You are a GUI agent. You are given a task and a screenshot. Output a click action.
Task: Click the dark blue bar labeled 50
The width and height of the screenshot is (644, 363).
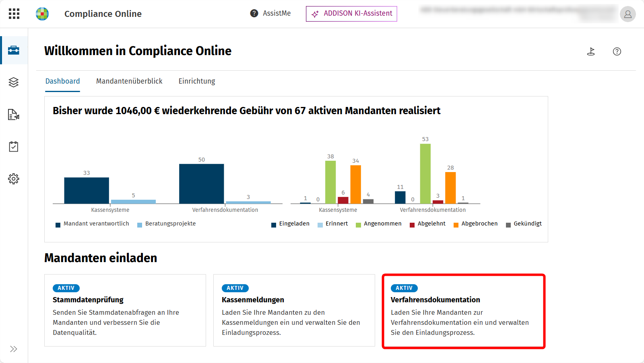pos(202,184)
